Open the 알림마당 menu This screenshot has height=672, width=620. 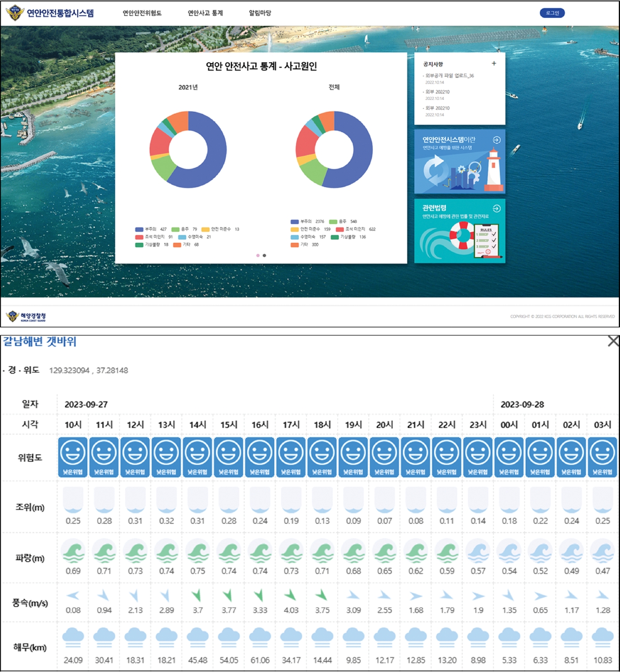tap(260, 13)
